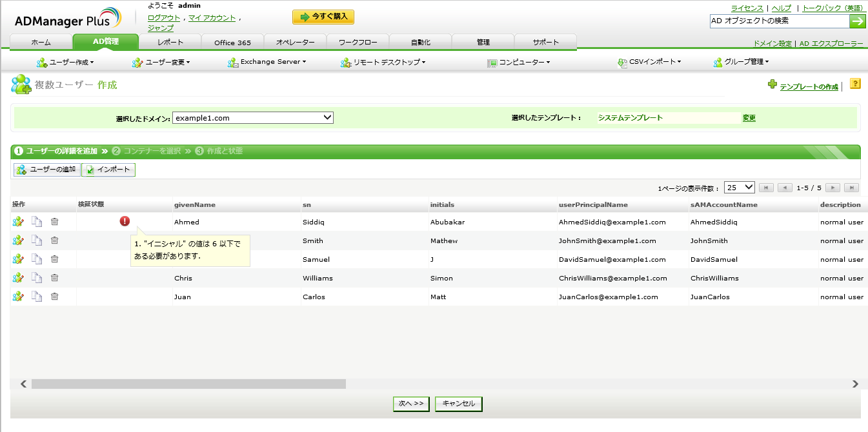Click the scroll right arrow

click(x=855, y=384)
